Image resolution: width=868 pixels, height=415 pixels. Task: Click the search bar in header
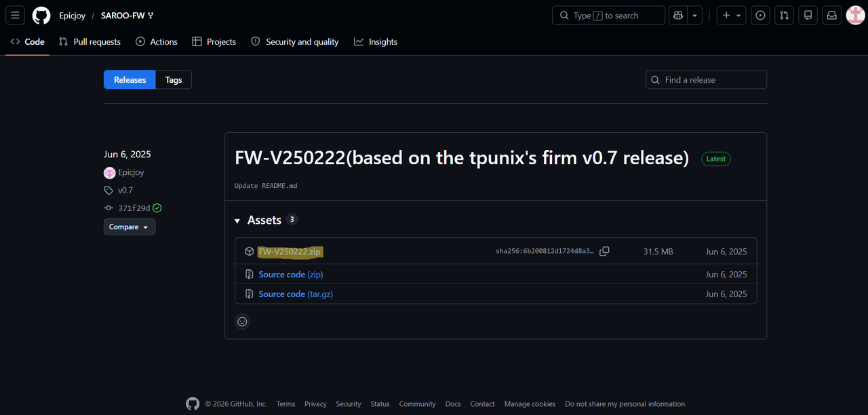click(x=608, y=15)
